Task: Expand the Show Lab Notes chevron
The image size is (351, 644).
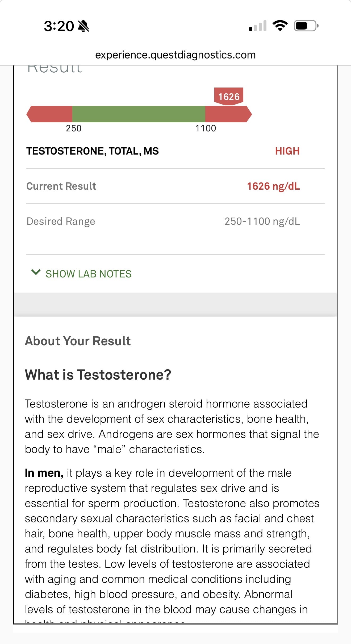Action: tap(36, 272)
